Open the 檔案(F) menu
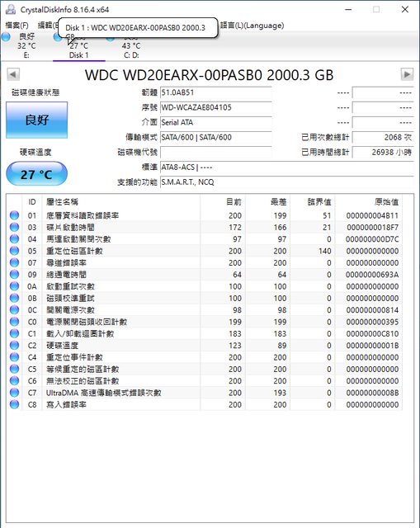 17,26
